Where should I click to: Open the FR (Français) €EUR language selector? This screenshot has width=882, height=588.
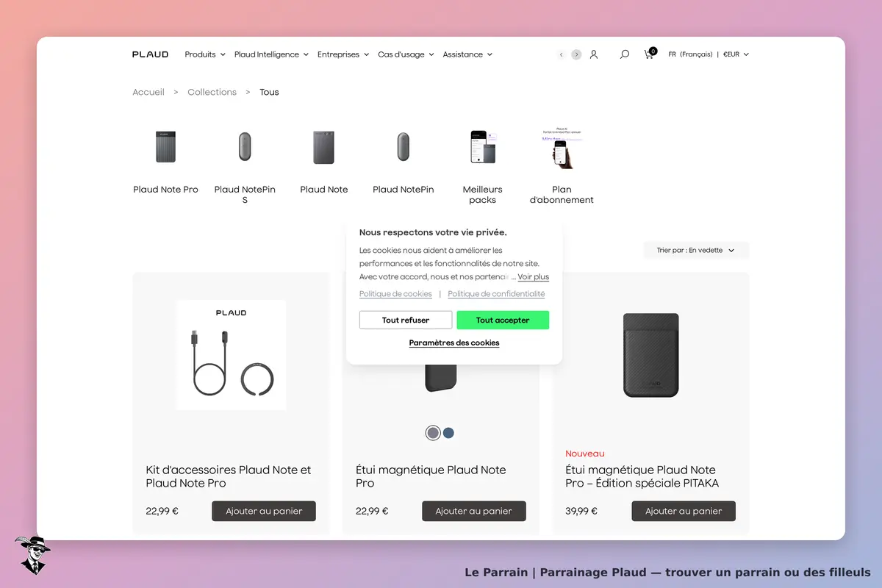point(709,54)
